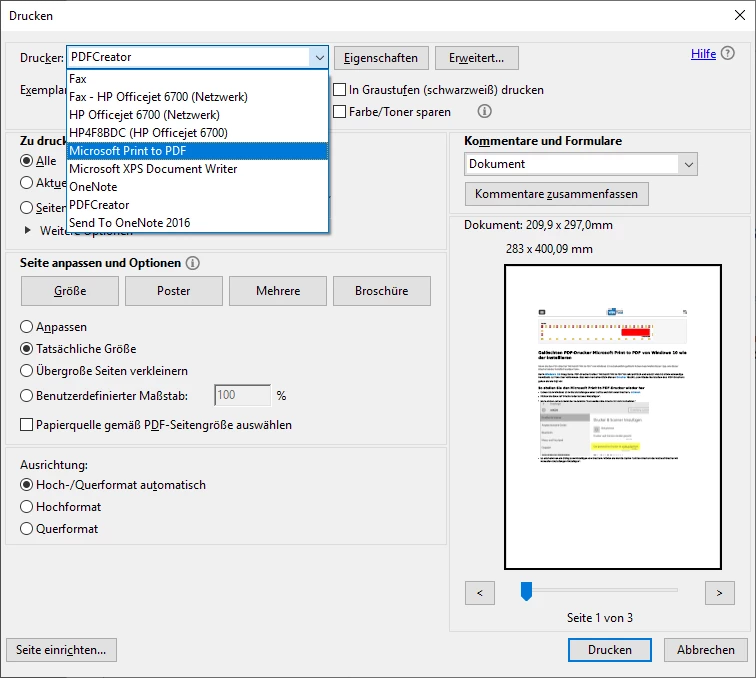The width and height of the screenshot is (756, 678).
Task: Select Fax - HP Officejet 6700 (Netzwerk)
Action: click(198, 97)
